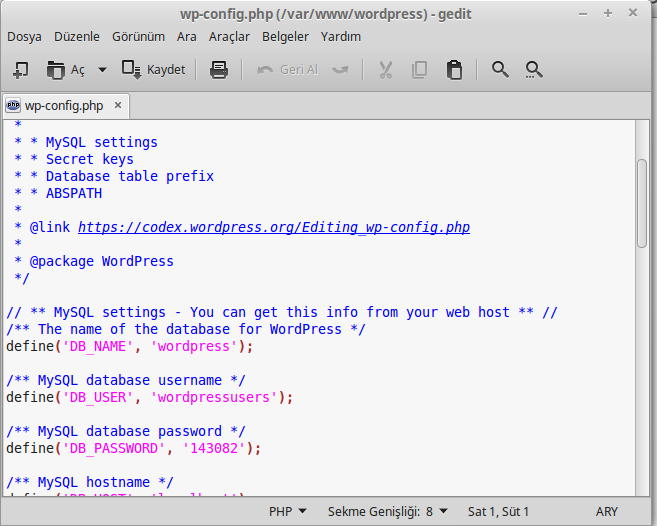The image size is (657, 526).
Task: Open the Dosya menu
Action: [x=24, y=37]
